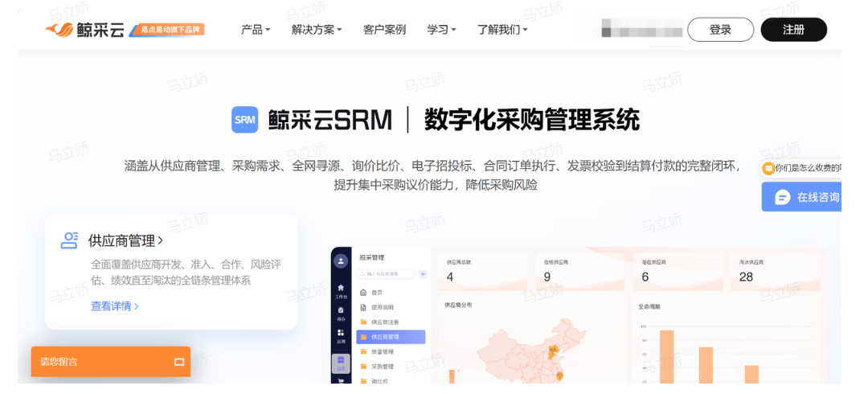Click the 供应商总数 card showing 4
The width and height of the screenshot is (868, 394).
(x=481, y=272)
